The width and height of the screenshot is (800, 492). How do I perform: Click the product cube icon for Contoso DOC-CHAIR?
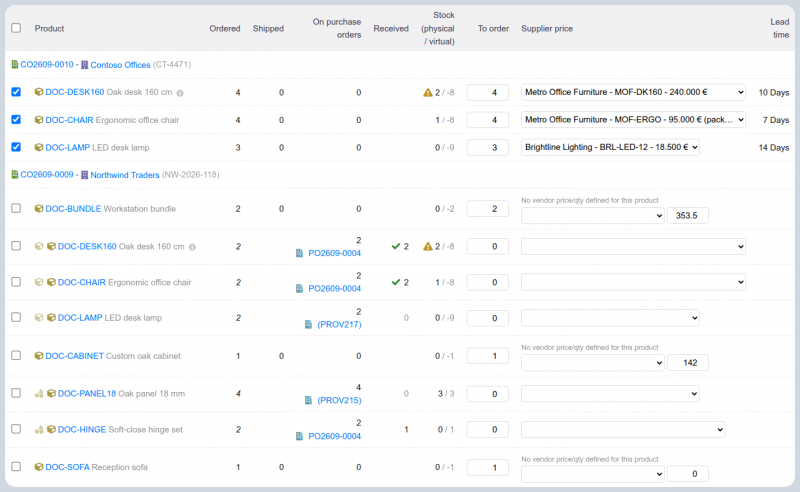39,120
